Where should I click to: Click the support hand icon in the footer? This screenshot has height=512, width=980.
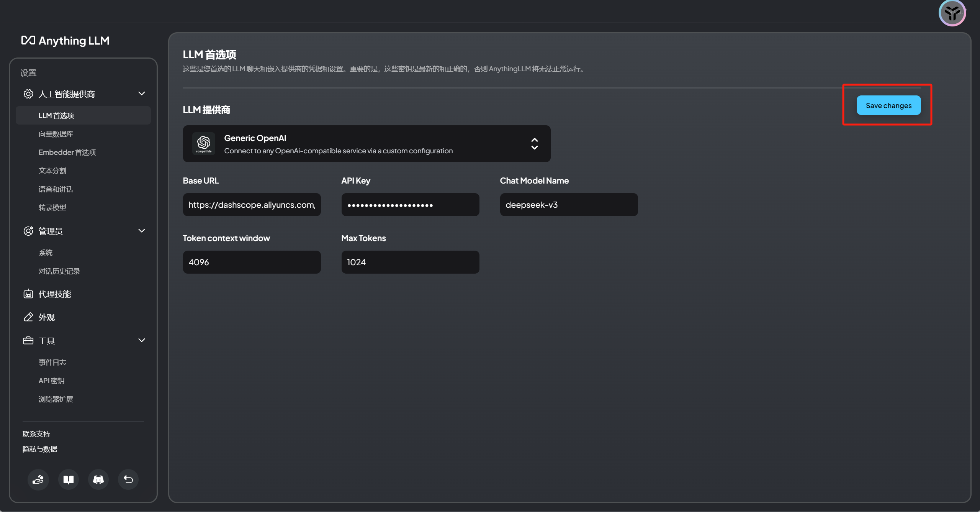(38, 479)
